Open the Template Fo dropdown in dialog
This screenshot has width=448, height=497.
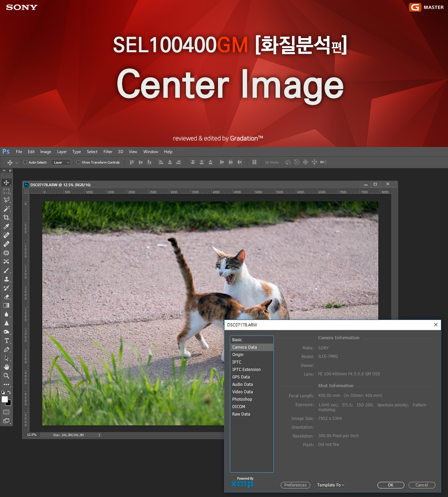(x=330, y=485)
